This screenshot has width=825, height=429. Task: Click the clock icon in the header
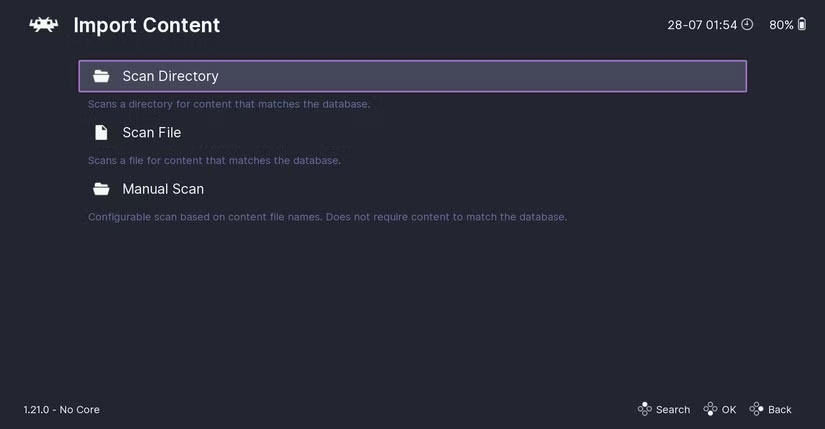747,25
